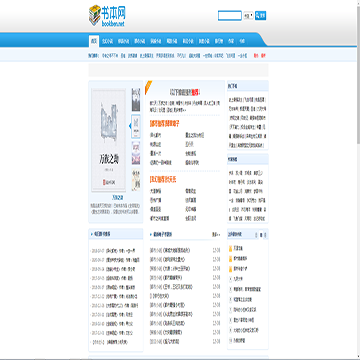Choose the blue-outlined selected thumbnail in the carousel
The width and height of the screenshot is (360, 360).
click(136, 126)
